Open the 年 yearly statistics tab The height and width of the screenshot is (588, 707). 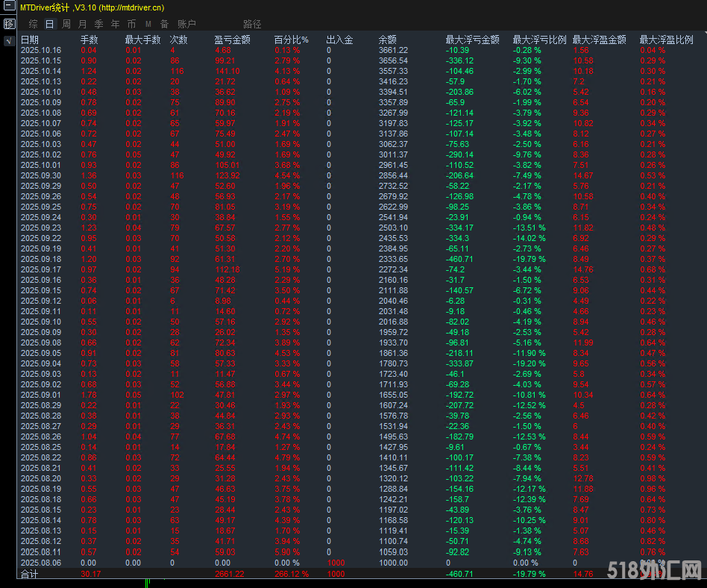coord(115,24)
